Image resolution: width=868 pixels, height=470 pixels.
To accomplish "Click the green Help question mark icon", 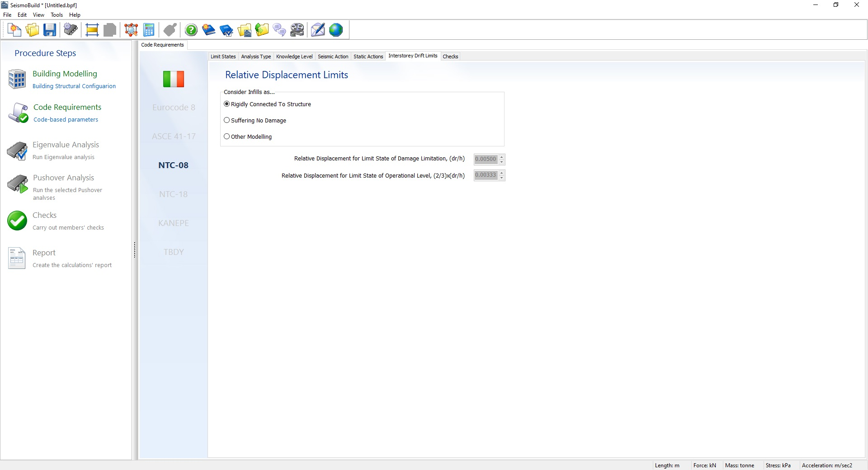I will pos(191,30).
